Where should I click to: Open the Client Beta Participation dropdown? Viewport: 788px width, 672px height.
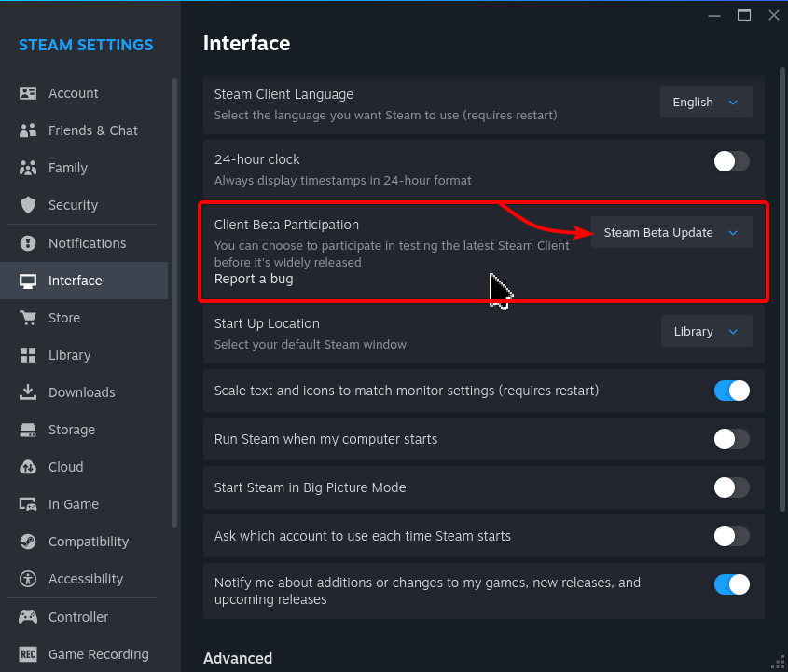pyautogui.click(x=672, y=232)
